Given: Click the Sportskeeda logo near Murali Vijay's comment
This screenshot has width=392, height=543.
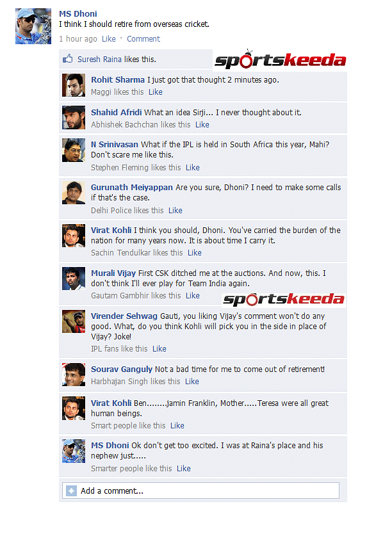Looking at the screenshot, I should [x=284, y=299].
